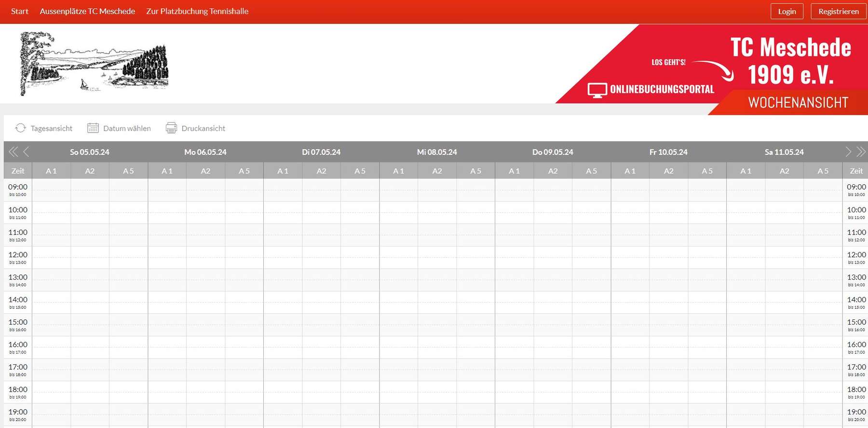Open Aussenplätze TC Meschede page

click(87, 11)
